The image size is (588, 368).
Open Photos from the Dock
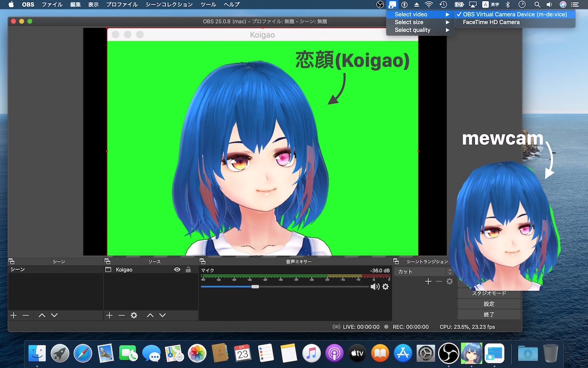(197, 353)
